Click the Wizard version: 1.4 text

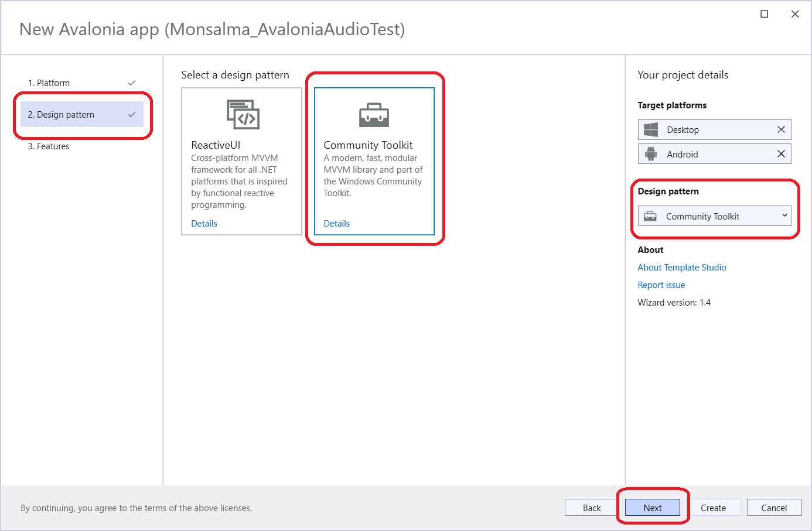point(674,303)
